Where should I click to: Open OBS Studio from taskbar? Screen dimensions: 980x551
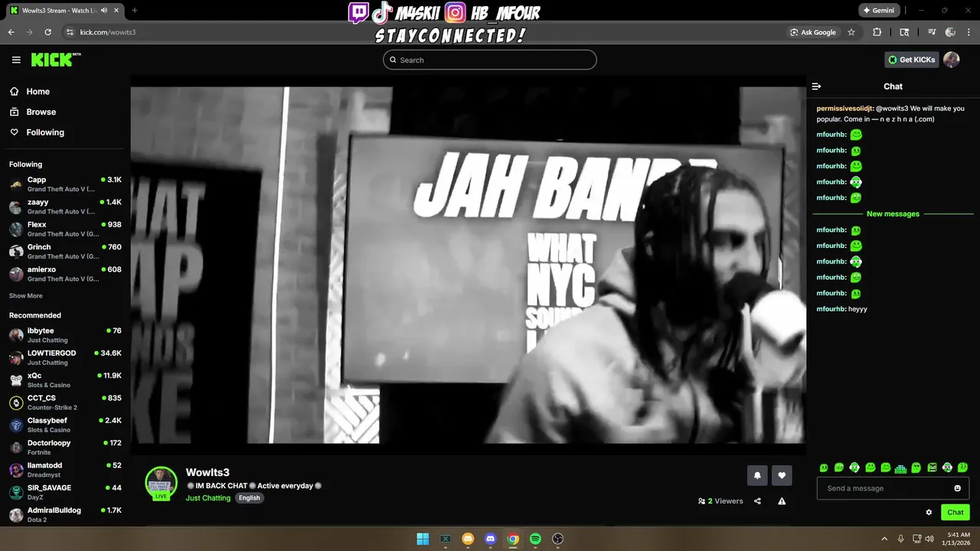pyautogui.click(x=558, y=539)
